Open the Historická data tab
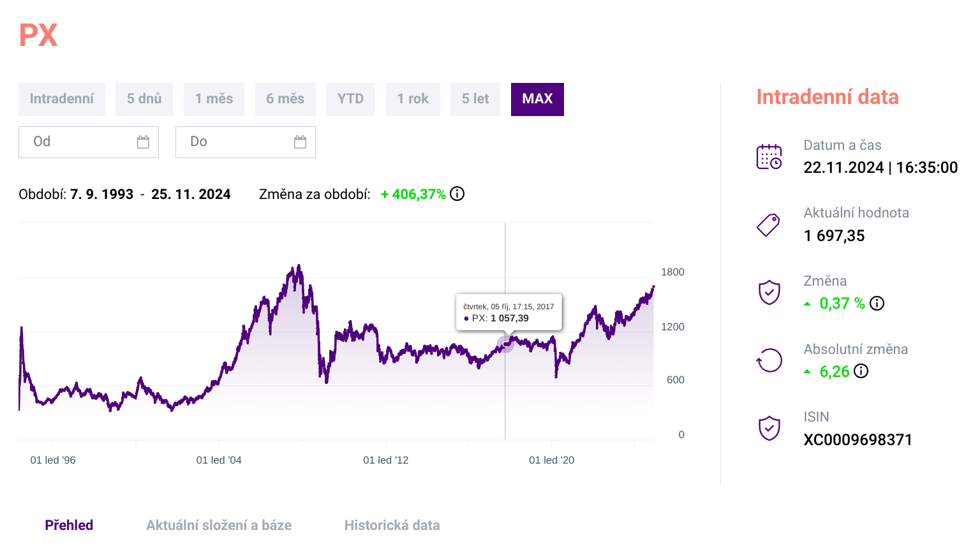This screenshot has width=980, height=551. [392, 525]
